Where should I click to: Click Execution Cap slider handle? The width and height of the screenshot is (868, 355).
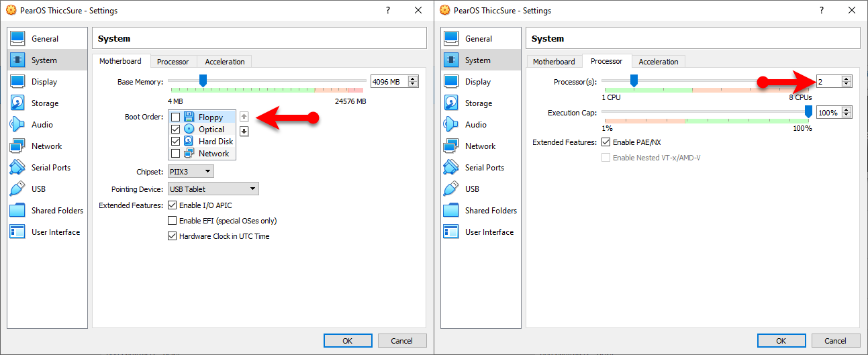coord(808,111)
